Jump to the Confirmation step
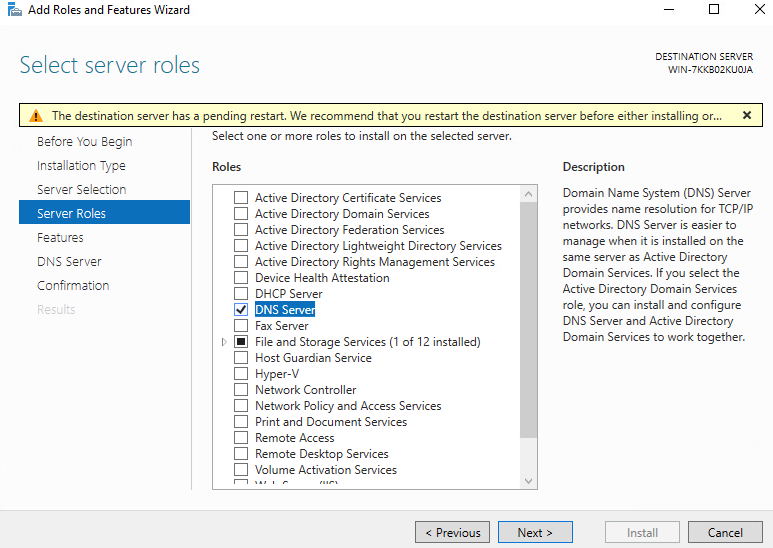The image size is (773, 548). tap(73, 285)
